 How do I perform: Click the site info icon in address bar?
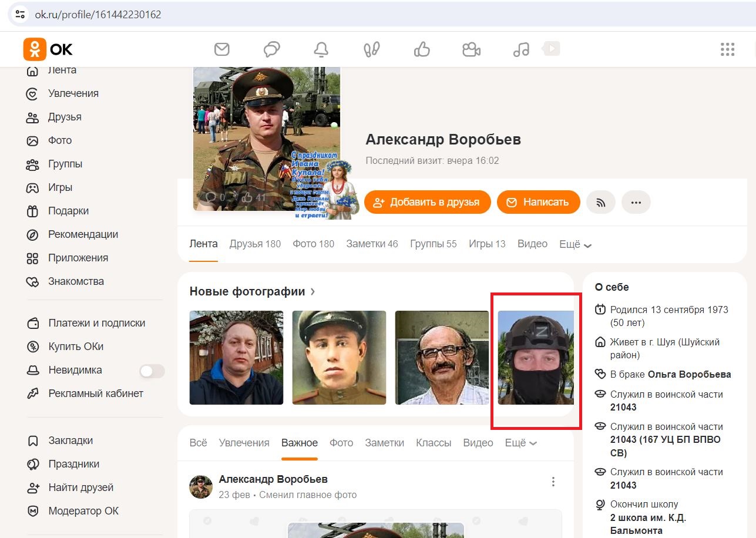pos(20,14)
